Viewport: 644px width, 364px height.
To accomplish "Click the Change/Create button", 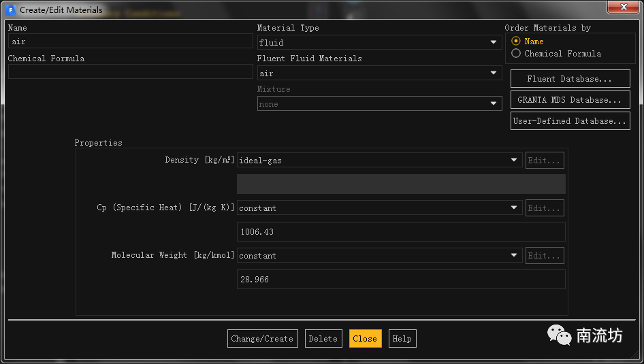I will (263, 339).
